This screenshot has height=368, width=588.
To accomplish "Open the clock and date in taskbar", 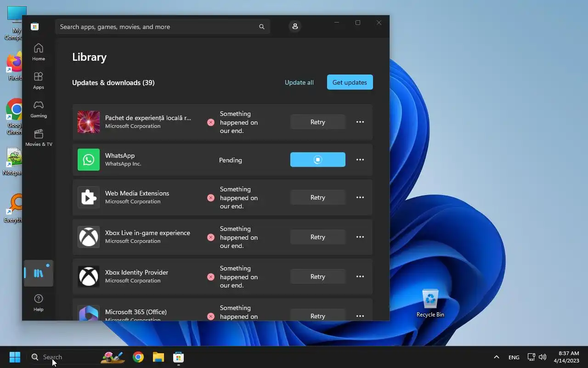I will pos(566,357).
